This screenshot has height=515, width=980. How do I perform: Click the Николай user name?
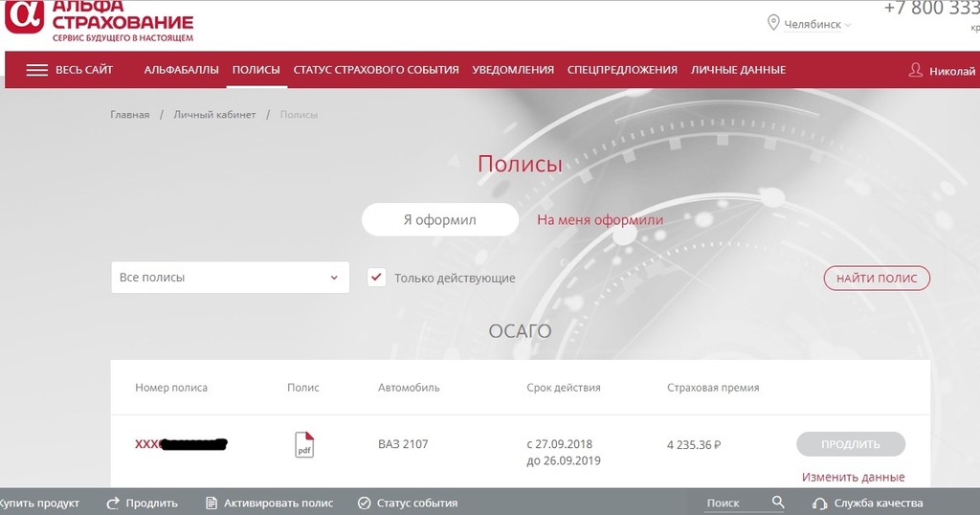pos(952,71)
